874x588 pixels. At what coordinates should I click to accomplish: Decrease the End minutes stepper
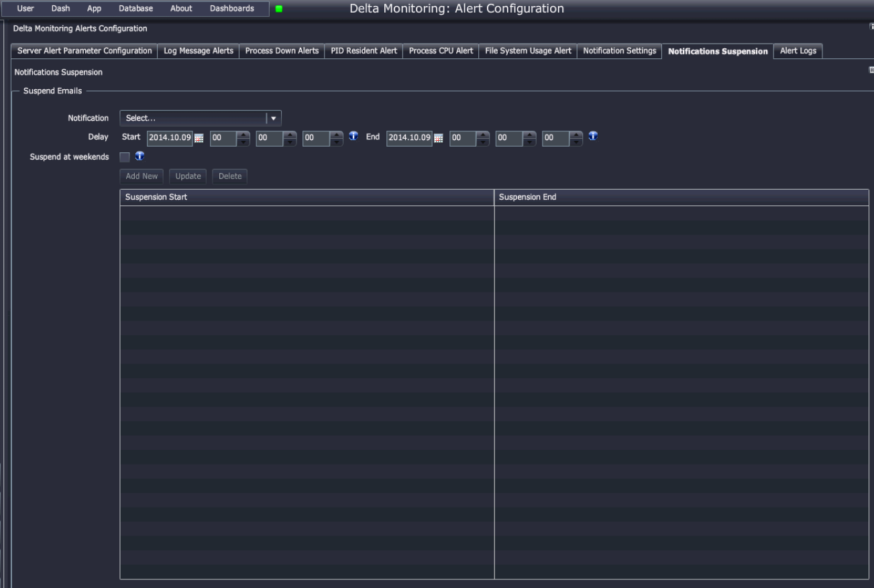(530, 142)
